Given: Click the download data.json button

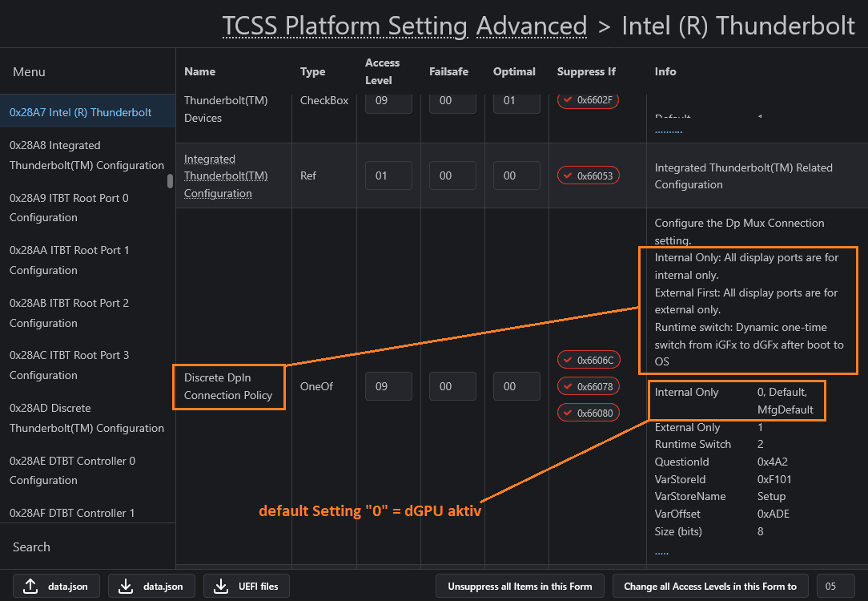Looking at the screenshot, I should click(151, 586).
